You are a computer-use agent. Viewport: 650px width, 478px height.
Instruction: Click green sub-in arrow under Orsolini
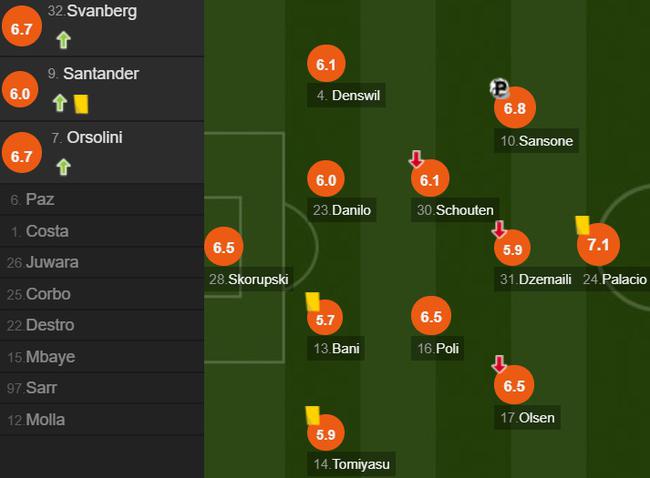point(63,166)
